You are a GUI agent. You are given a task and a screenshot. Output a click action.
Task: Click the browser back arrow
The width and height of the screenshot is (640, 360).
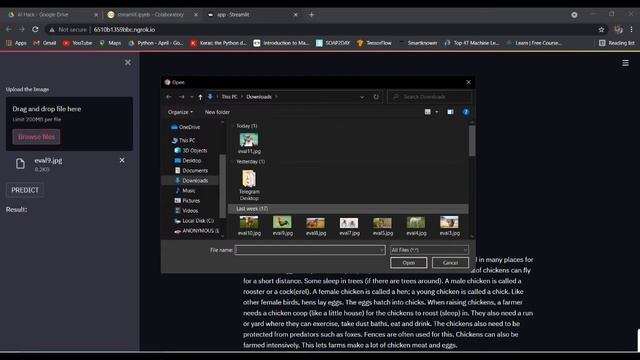(9, 29)
